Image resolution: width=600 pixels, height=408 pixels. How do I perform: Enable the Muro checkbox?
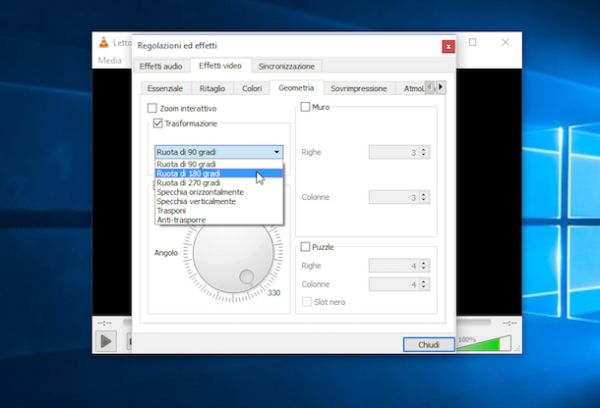[306, 107]
